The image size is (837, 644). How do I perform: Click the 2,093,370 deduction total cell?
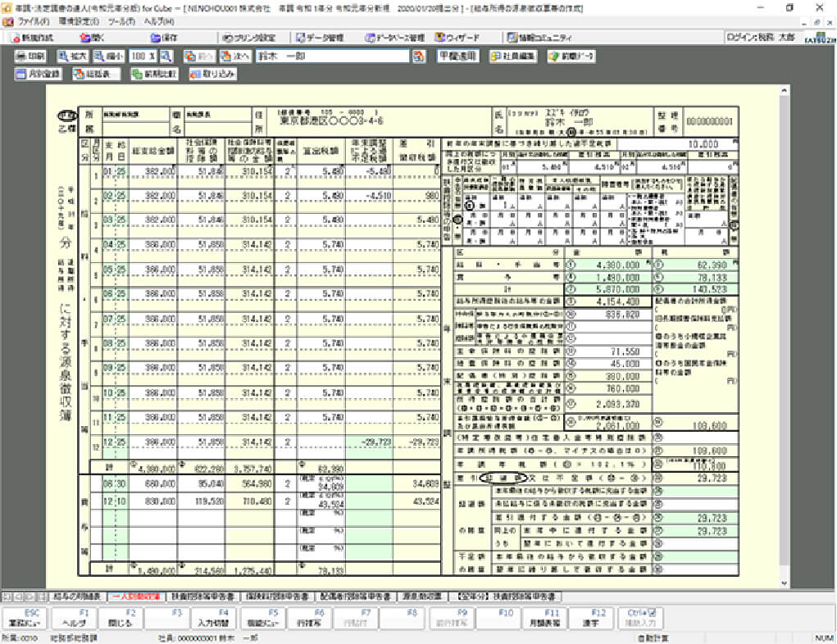click(608, 405)
